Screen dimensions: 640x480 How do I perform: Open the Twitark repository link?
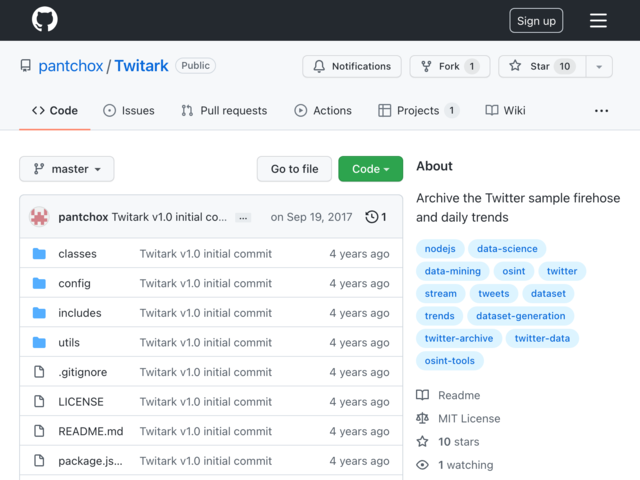click(x=141, y=66)
